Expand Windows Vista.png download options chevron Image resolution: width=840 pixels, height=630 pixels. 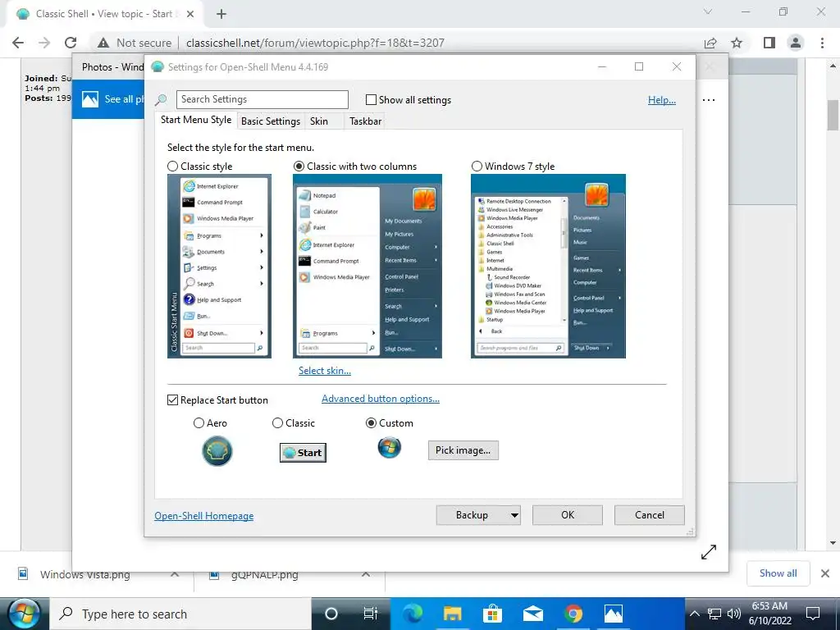coord(175,574)
